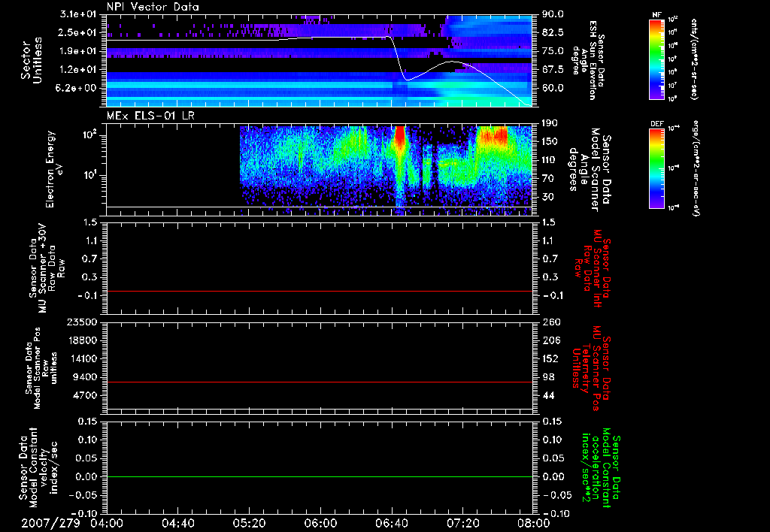Click the "30" scanner angle axis value
This screenshot has width=770, height=532.
548,197
